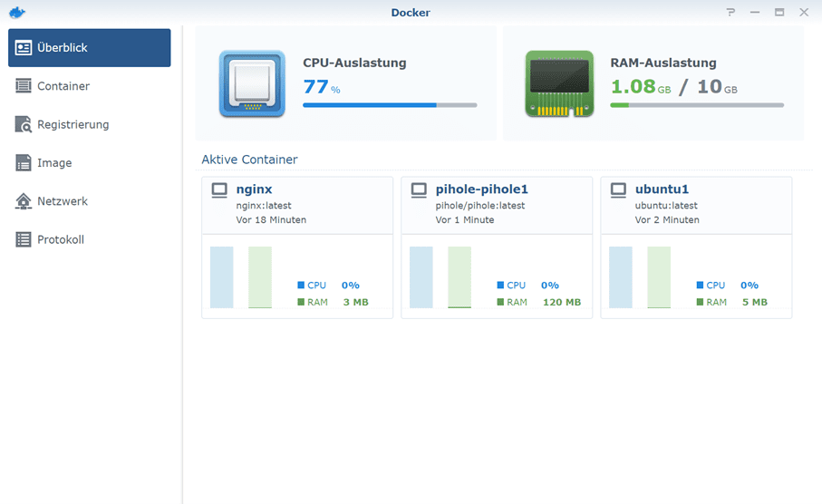Image resolution: width=822 pixels, height=504 pixels.
Task: Click the 77 % CPU value
Action: coord(322,86)
